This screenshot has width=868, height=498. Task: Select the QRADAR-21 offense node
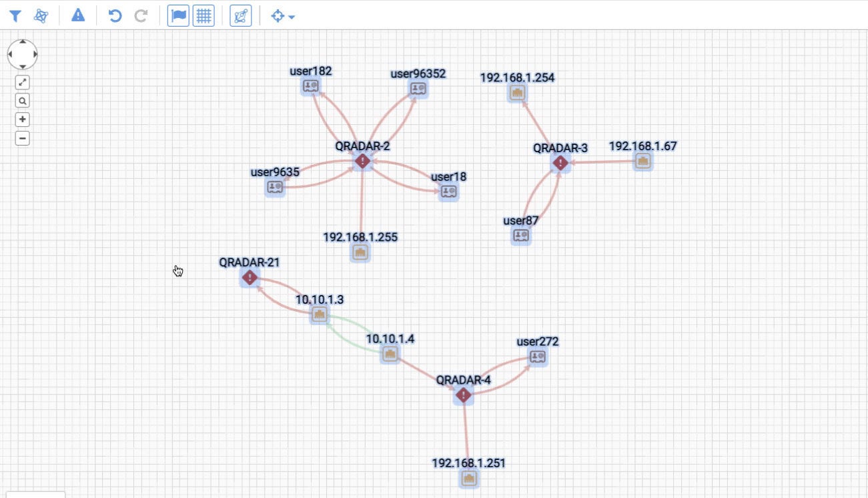coord(250,278)
